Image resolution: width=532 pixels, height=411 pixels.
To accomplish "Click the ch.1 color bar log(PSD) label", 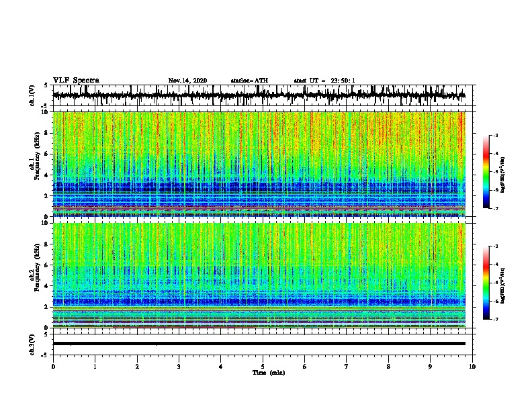I will (x=503, y=175).
